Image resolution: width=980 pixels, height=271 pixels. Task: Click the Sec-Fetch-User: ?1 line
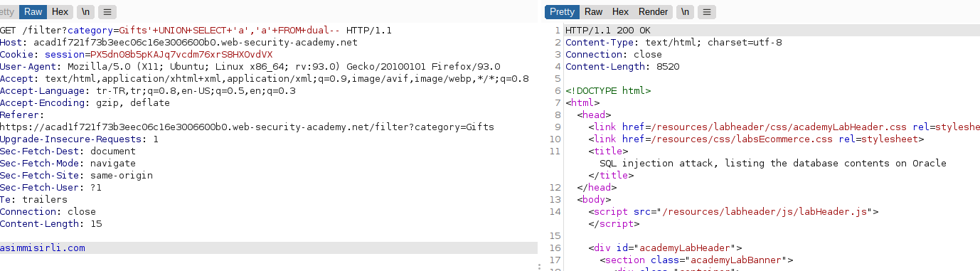pos(50,187)
